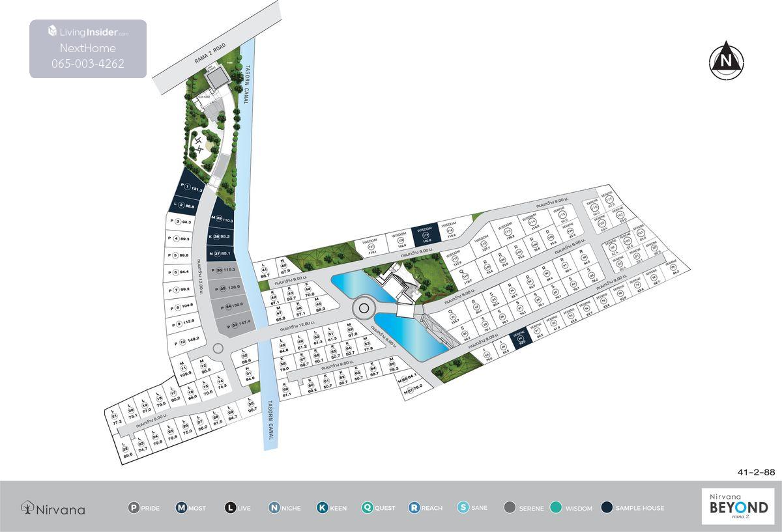Click the Niche 'N' legend icon
Image resolution: width=782 pixels, height=532 pixels.
(x=273, y=508)
